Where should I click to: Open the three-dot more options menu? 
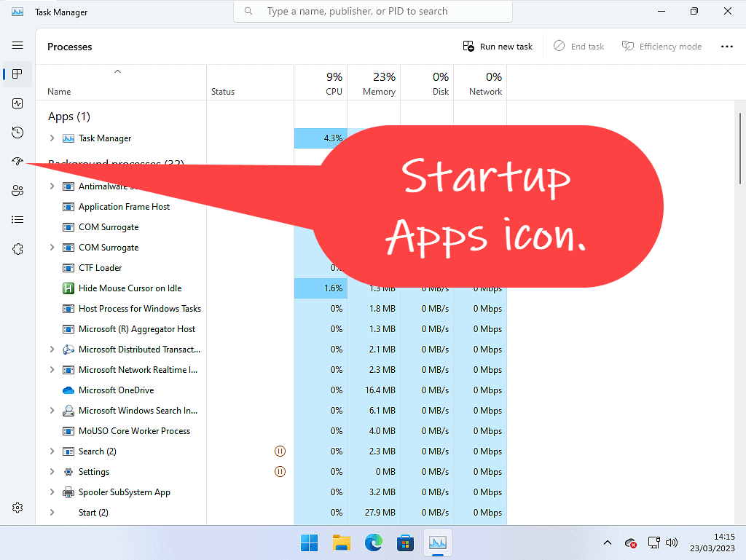726,47
